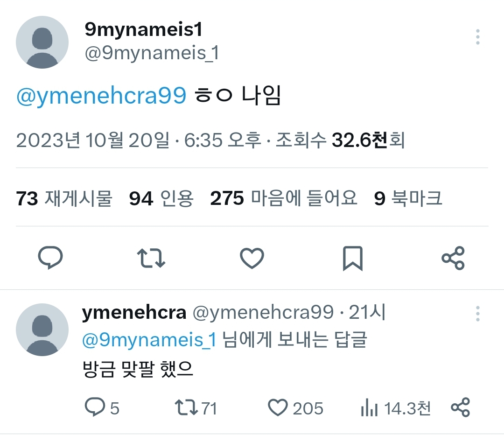Open 9mynameis1's profile avatar
Image resolution: width=504 pixels, height=435 pixels.
[42, 42]
